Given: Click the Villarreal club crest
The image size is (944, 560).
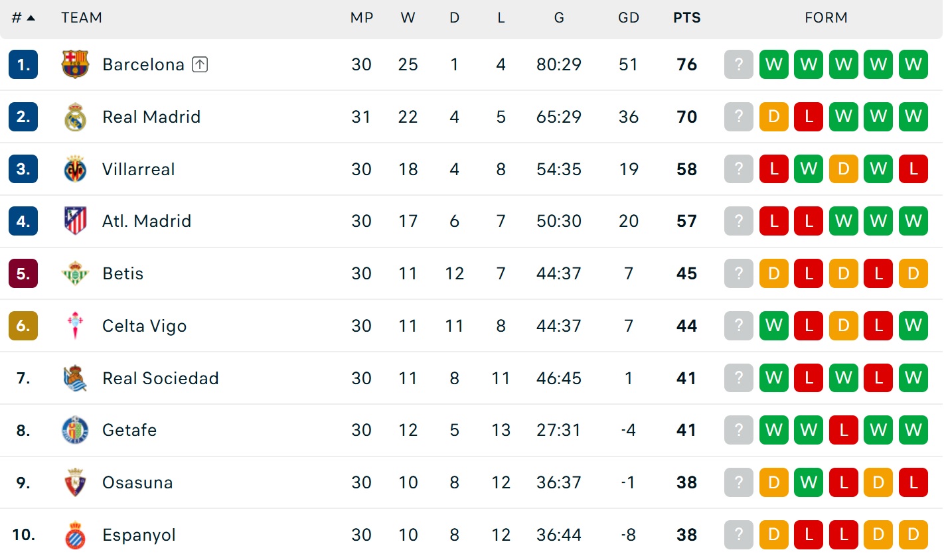Looking at the screenshot, I should 75,169.
